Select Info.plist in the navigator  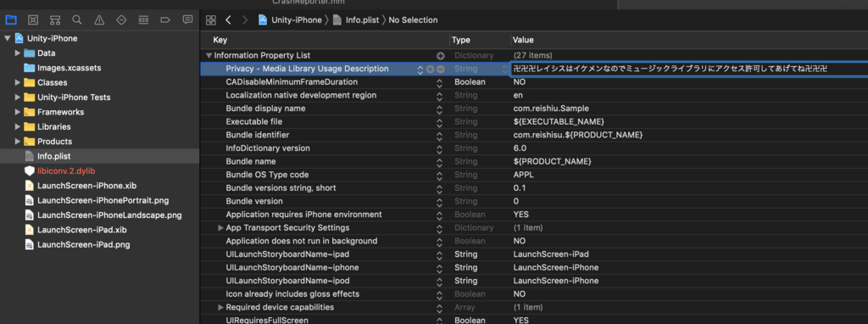pyautogui.click(x=53, y=156)
